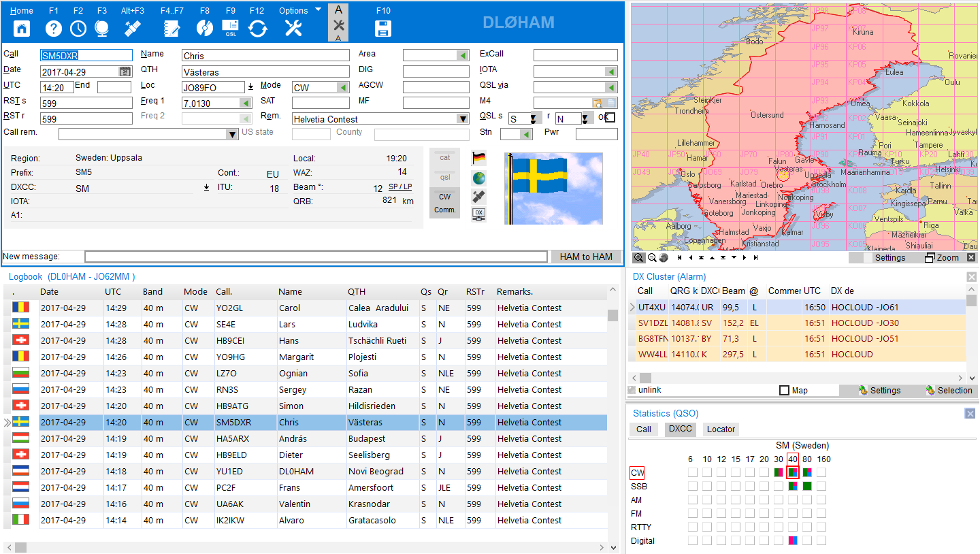
Task: Open the QSL via dropdown
Action: [611, 87]
